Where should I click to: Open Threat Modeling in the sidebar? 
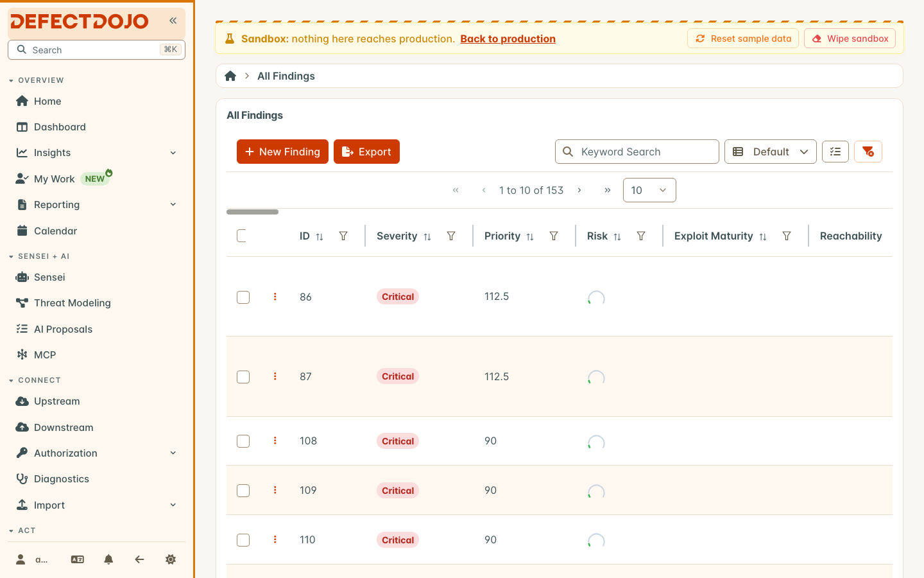click(x=96, y=303)
